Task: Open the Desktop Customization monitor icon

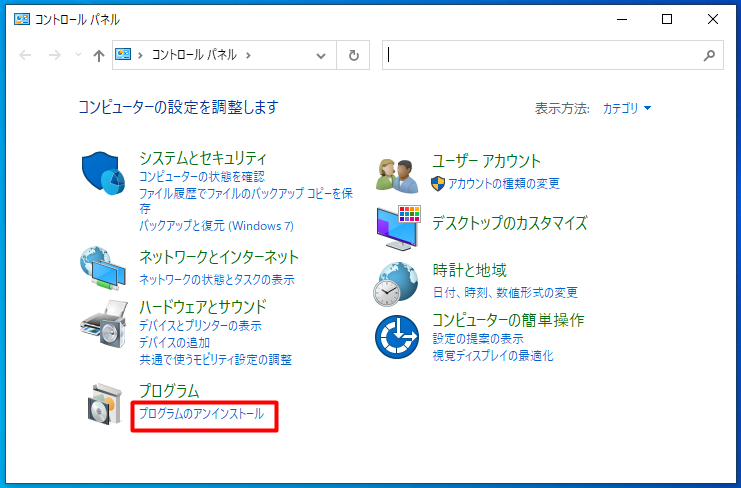Action: click(398, 226)
